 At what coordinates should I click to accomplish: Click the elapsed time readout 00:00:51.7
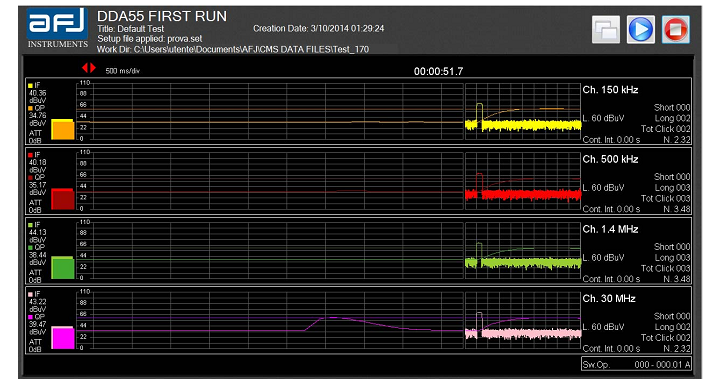(x=438, y=71)
